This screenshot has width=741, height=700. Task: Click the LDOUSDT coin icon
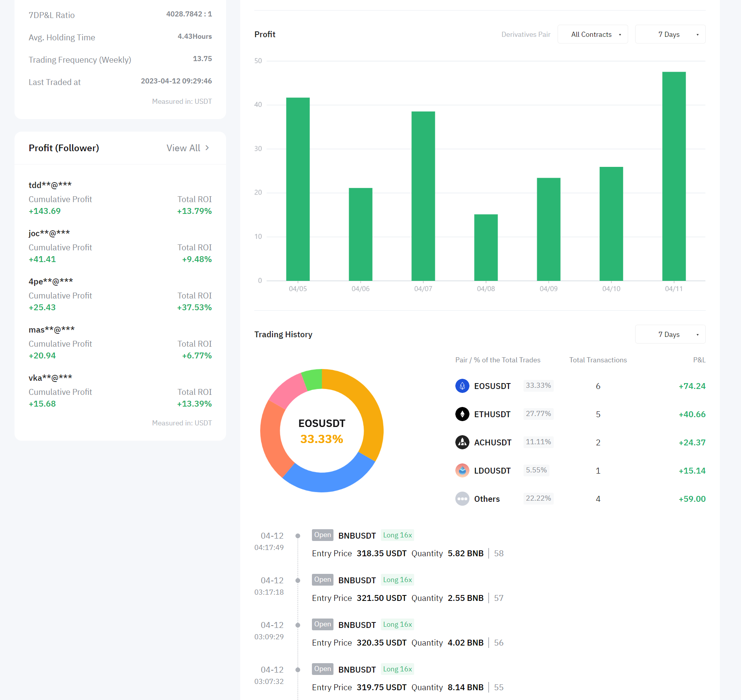point(462,470)
